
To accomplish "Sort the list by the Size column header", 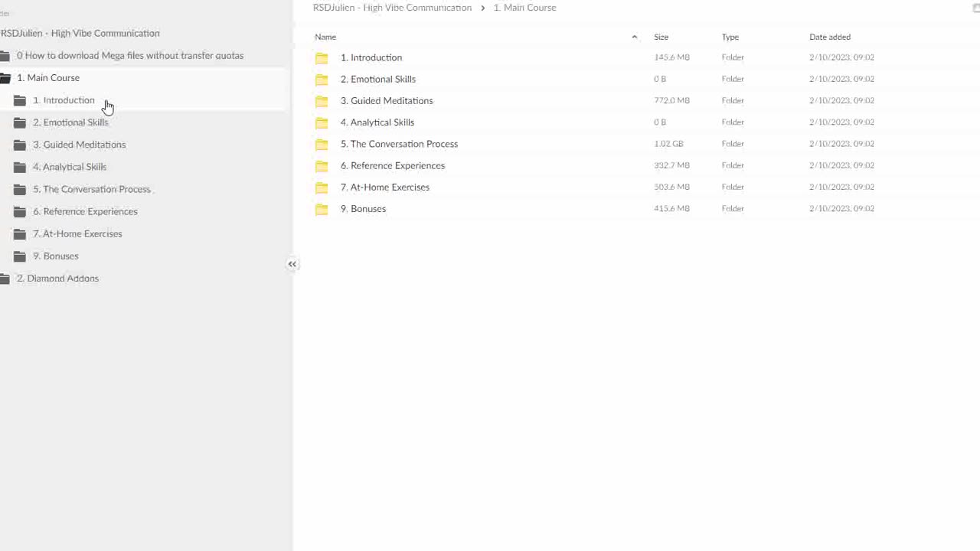I will [661, 37].
